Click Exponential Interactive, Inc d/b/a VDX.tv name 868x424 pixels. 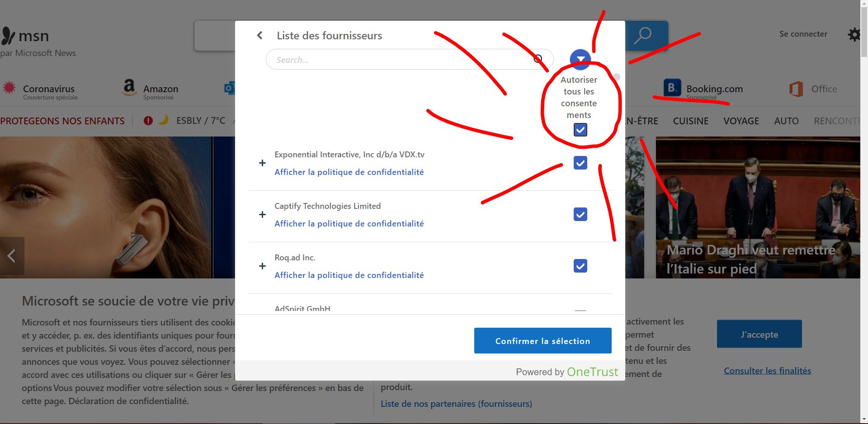coord(349,155)
